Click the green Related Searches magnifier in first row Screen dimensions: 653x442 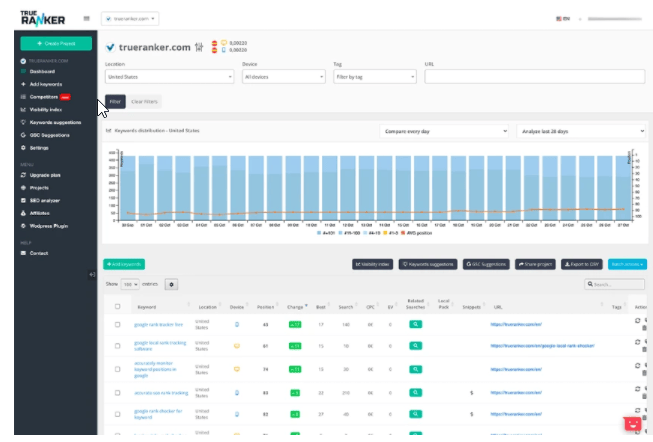point(416,324)
